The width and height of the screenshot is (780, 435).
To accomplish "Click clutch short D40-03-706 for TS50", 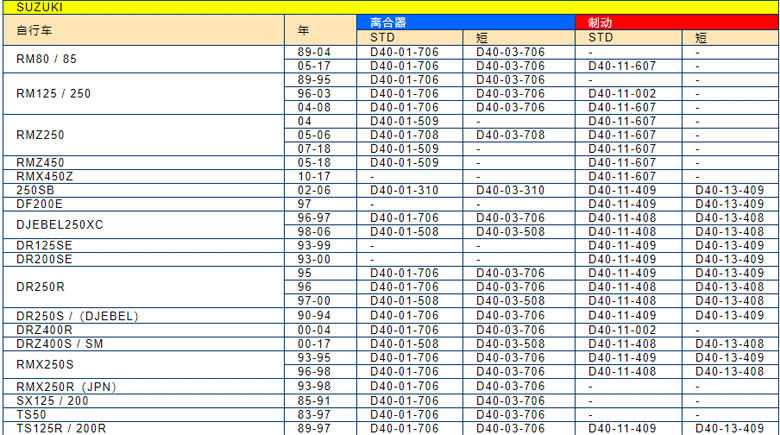I will point(510,415).
